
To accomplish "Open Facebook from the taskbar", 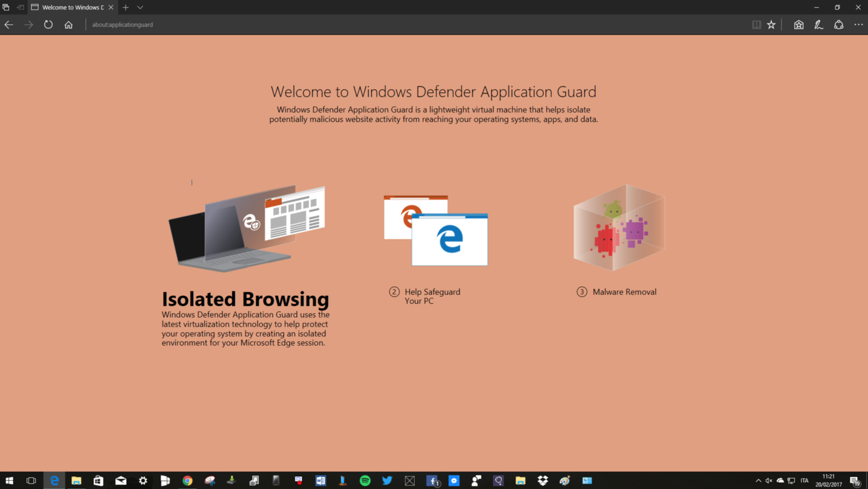I will click(432, 481).
